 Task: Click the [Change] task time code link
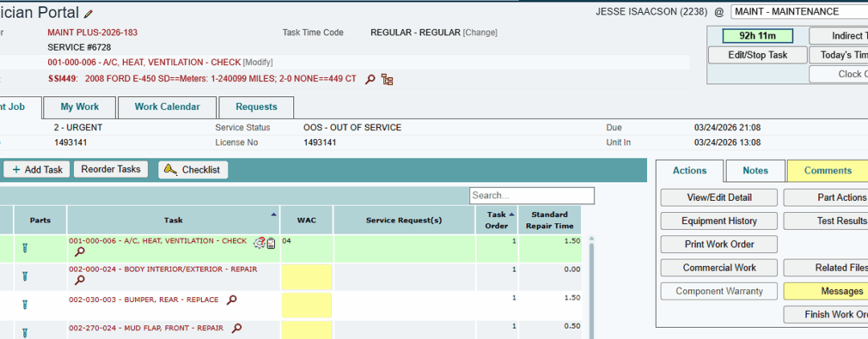tap(480, 33)
